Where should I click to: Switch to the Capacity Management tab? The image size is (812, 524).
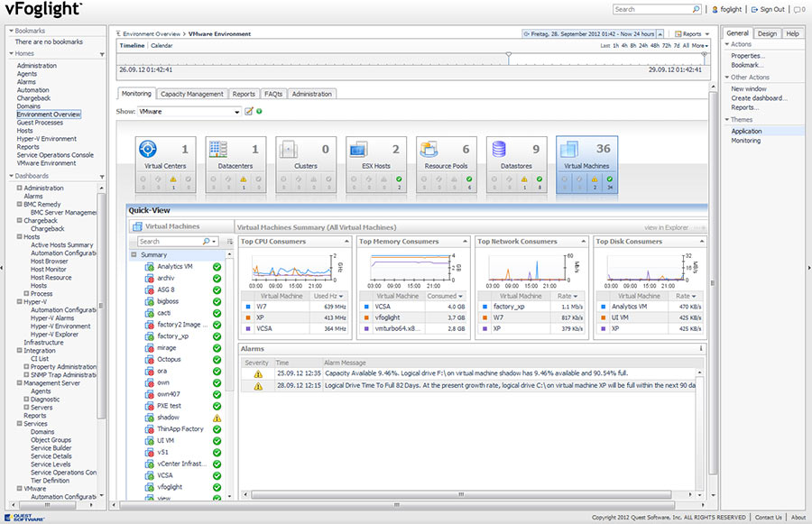click(x=191, y=94)
